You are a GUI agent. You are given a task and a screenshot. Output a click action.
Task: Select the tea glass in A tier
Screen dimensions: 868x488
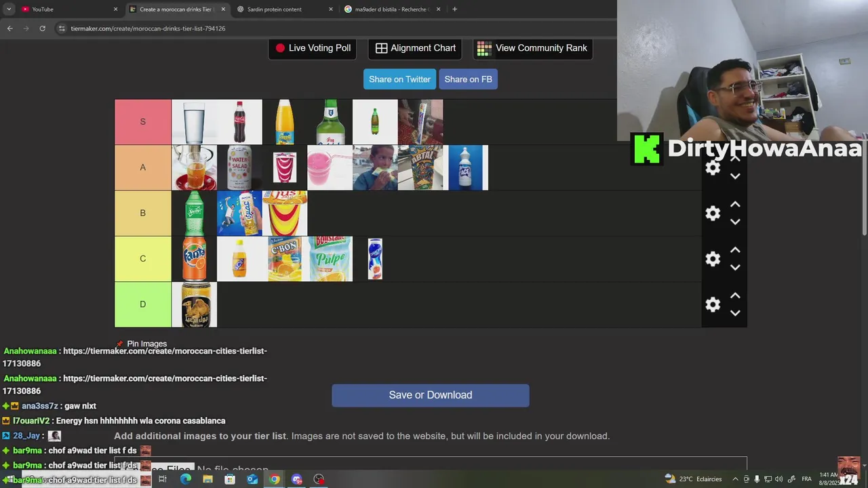click(194, 167)
